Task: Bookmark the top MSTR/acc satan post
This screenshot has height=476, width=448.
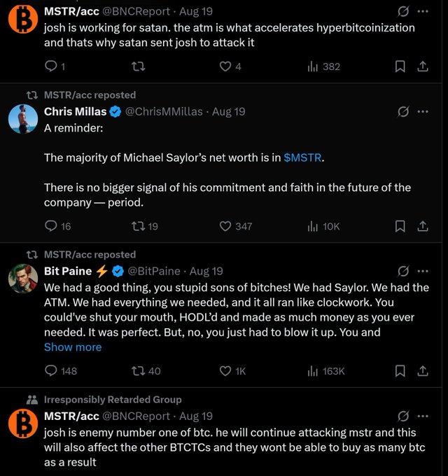Action: tap(400, 66)
